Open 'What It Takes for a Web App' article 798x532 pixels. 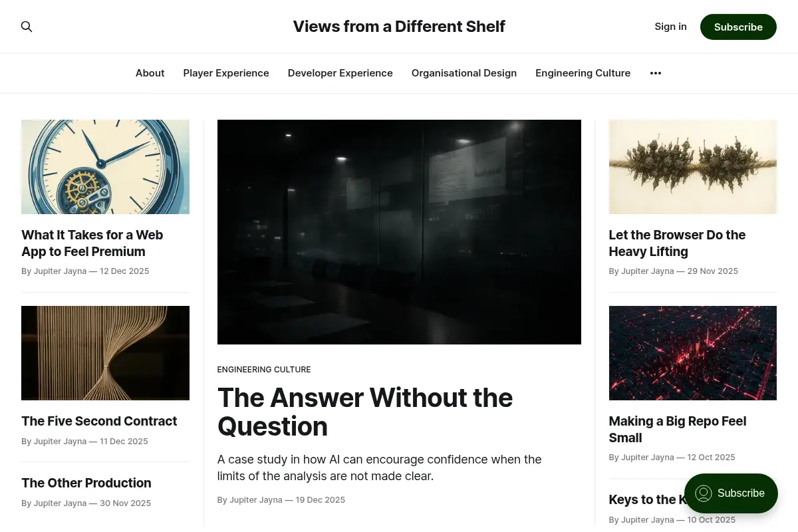pyautogui.click(x=92, y=243)
